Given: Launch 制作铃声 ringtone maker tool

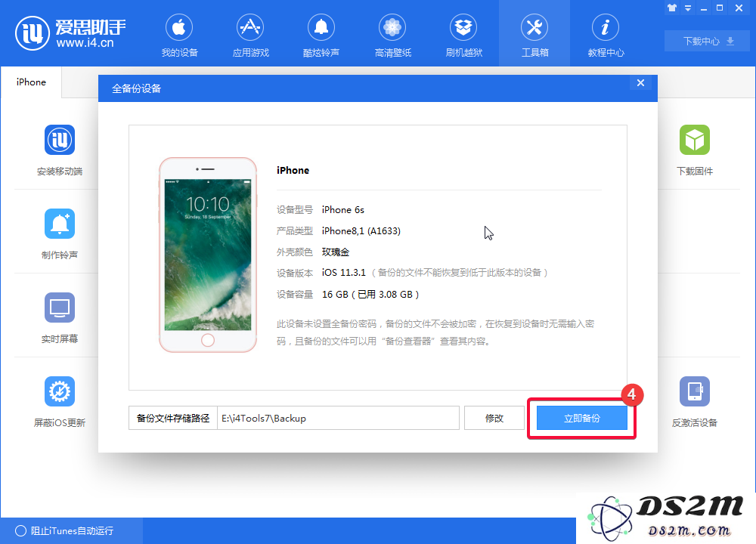Looking at the screenshot, I should [x=60, y=233].
